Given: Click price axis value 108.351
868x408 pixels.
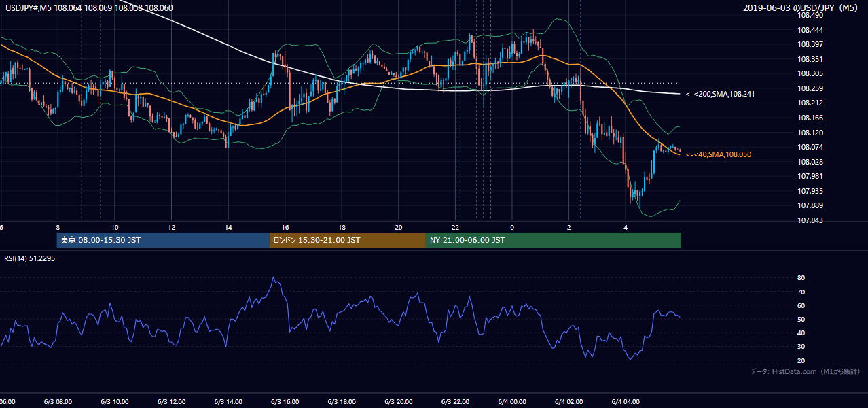Looking at the screenshot, I should (x=810, y=59).
